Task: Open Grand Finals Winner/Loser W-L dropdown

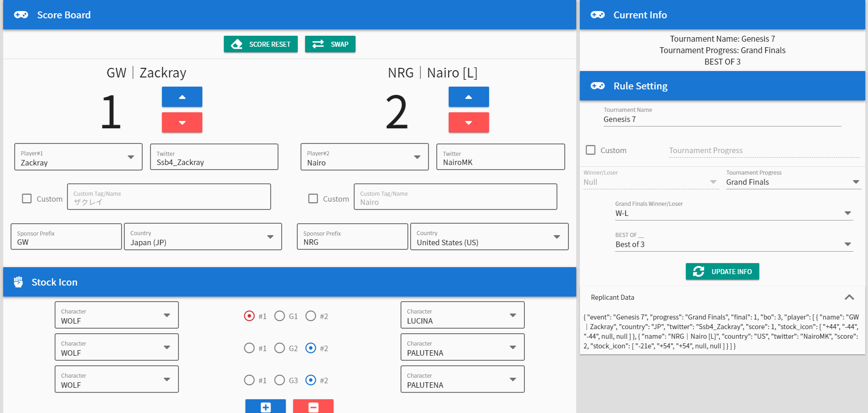Action: [x=734, y=210]
